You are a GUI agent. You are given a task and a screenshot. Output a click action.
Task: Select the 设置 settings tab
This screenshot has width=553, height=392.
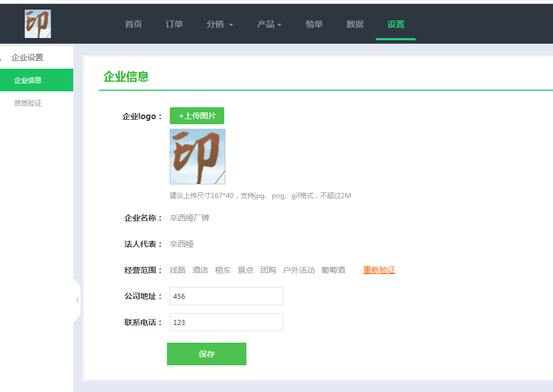click(x=396, y=24)
